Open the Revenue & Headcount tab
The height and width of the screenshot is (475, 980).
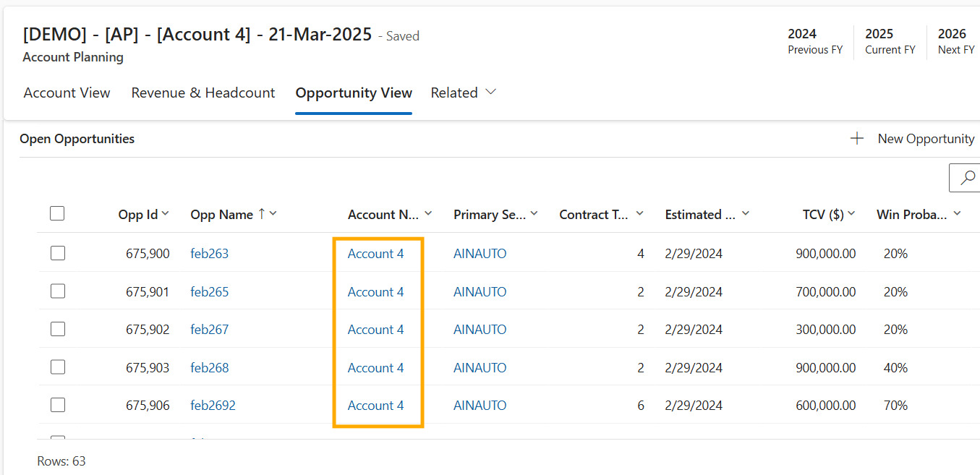(203, 93)
